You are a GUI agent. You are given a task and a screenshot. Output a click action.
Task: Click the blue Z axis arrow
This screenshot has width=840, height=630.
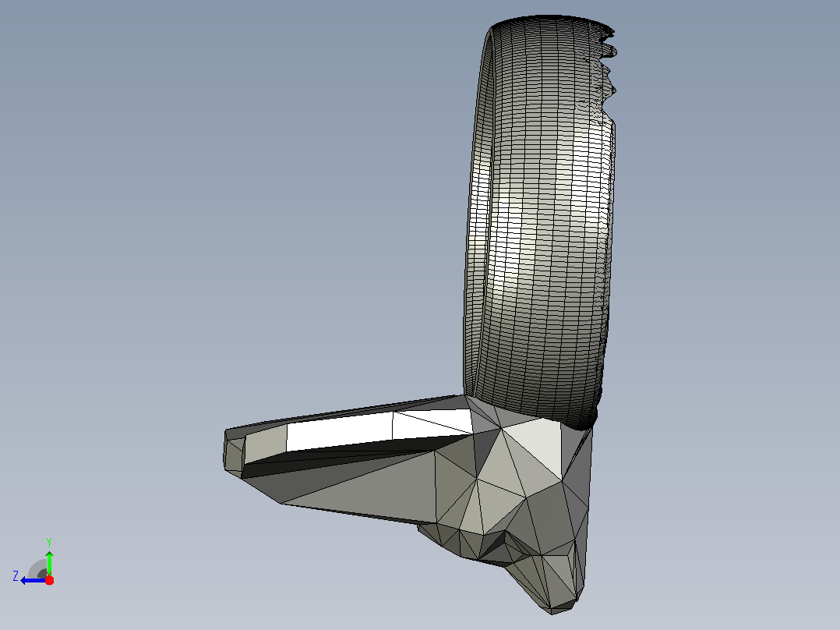32,580
